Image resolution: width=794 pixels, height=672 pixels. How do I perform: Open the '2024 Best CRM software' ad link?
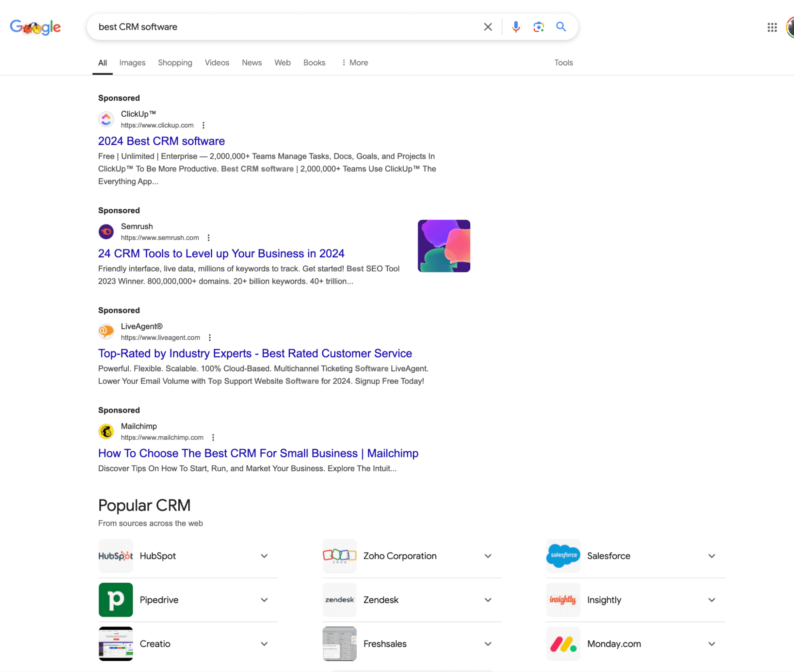pyautogui.click(x=161, y=141)
